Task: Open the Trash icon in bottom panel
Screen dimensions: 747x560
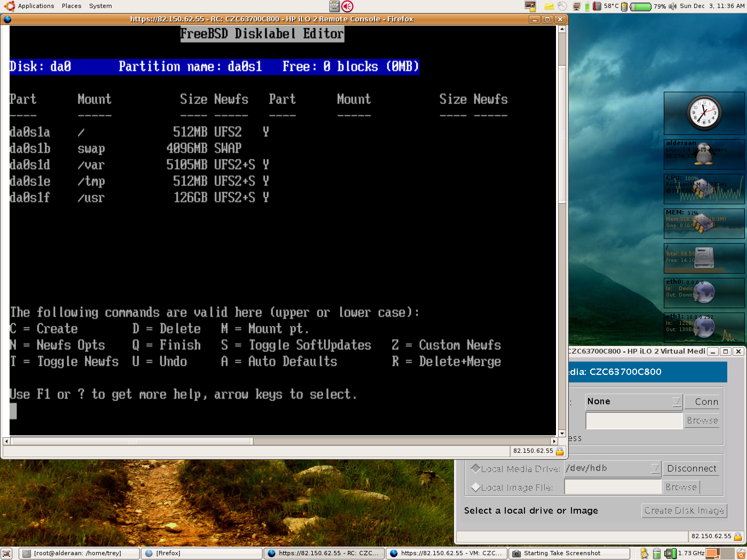Action: pos(741,554)
